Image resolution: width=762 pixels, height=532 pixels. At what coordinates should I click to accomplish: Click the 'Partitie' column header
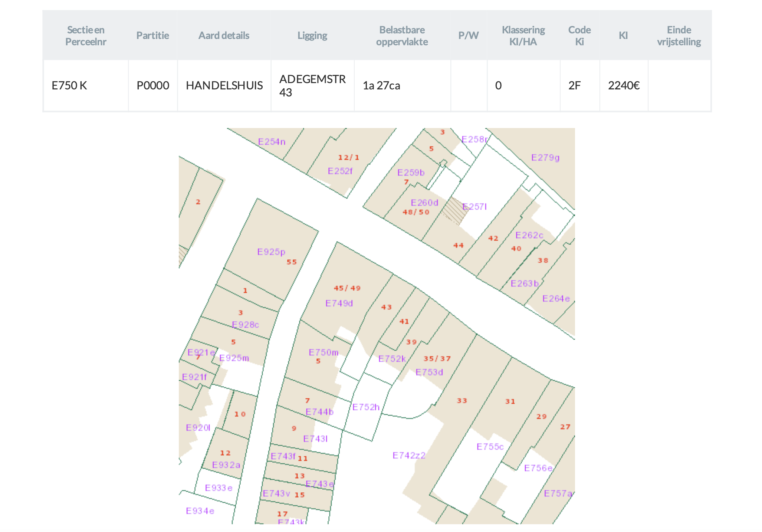click(x=152, y=36)
